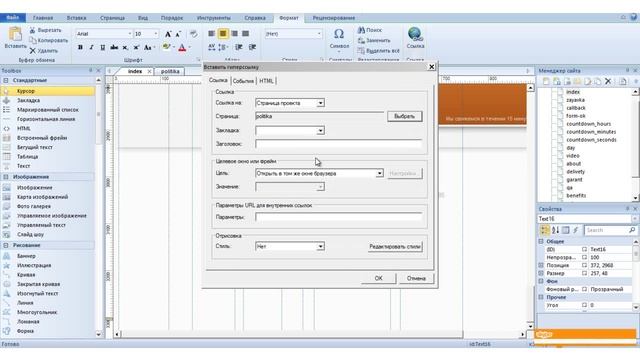
Task: Toggle italic formatting in ribbon
Action: (91, 47)
